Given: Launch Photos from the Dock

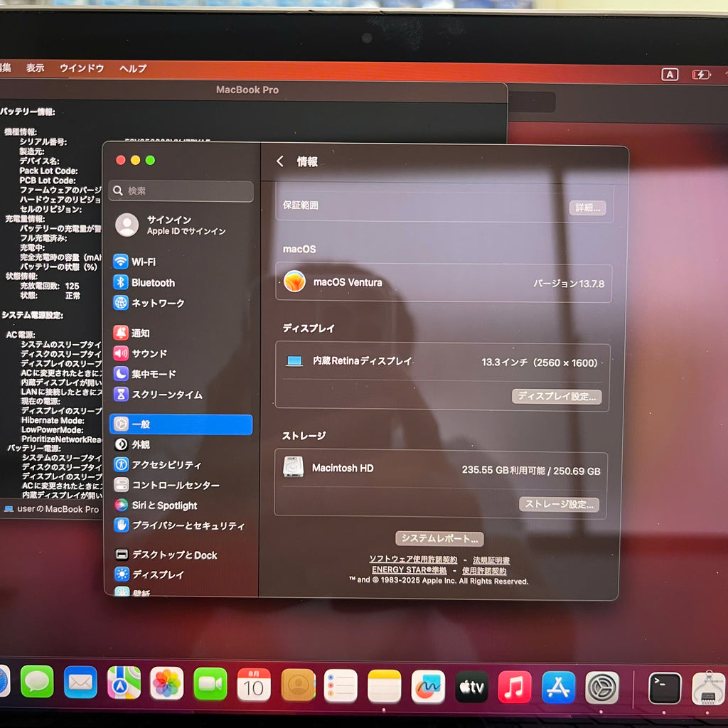Looking at the screenshot, I should pyautogui.click(x=166, y=683).
